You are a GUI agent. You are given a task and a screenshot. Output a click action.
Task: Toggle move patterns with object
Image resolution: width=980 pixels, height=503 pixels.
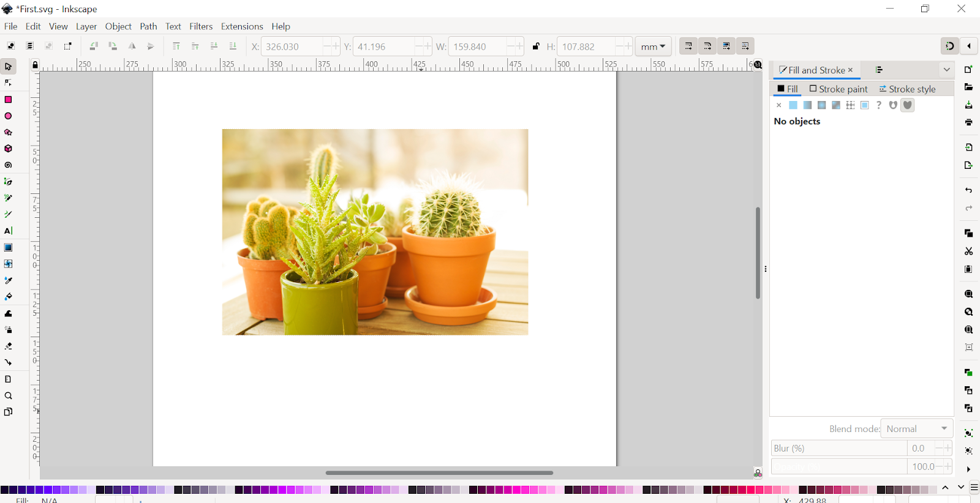pyautogui.click(x=745, y=46)
